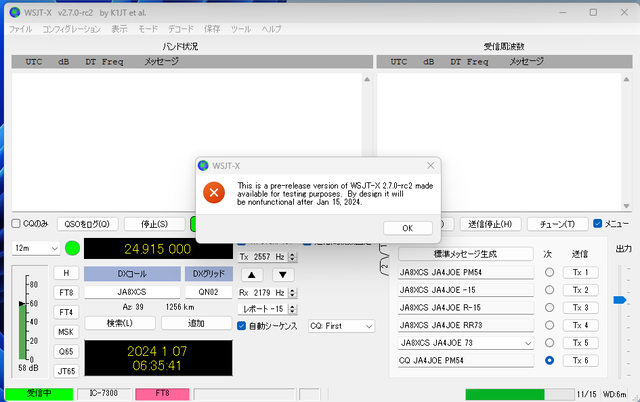Select the Tx 3 next radio button
640x402 pixels.
point(549,307)
